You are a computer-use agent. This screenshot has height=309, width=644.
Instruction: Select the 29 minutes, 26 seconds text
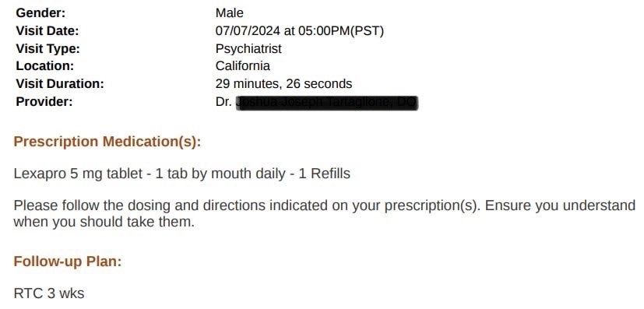coord(283,84)
